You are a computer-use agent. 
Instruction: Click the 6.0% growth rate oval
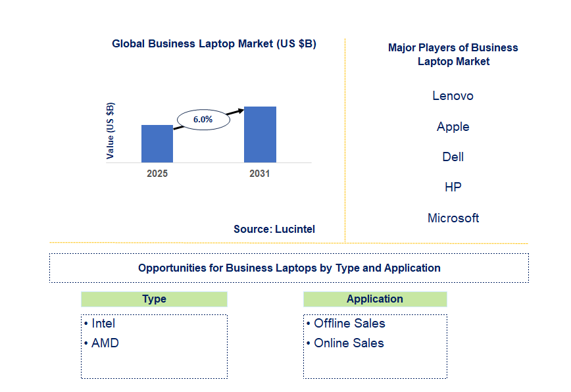(203, 120)
